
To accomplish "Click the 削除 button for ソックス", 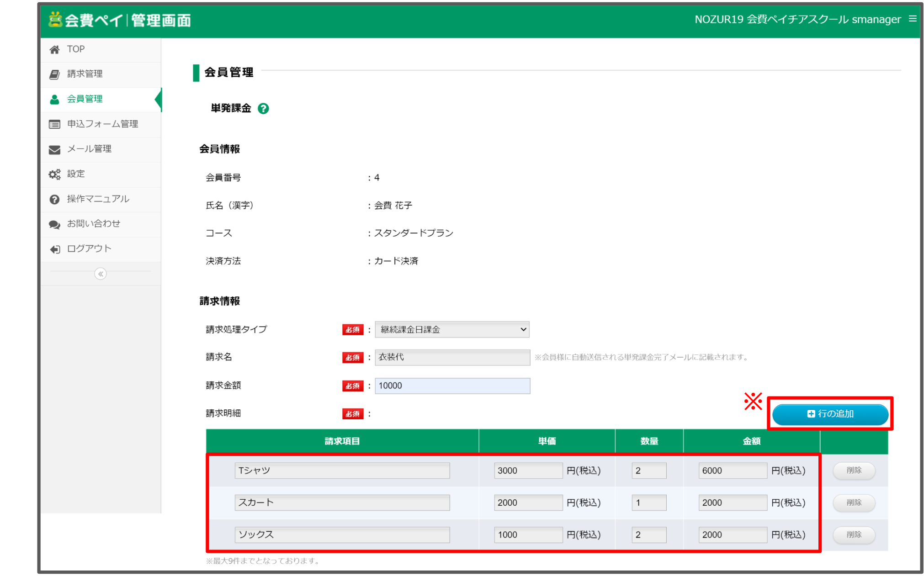I will click(854, 534).
